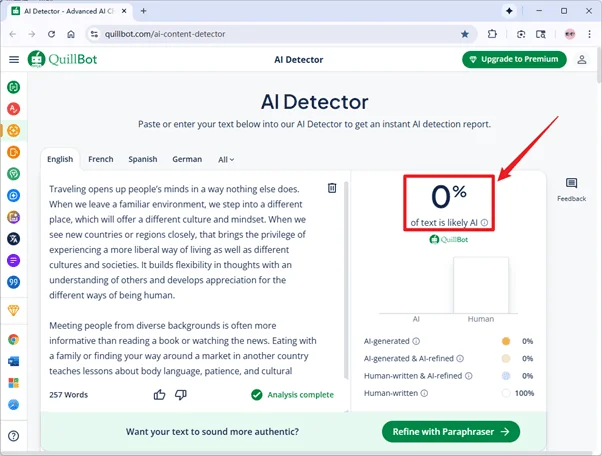The width and height of the screenshot is (602, 456).
Task: Open the user account profile icon
Action: [582, 59]
